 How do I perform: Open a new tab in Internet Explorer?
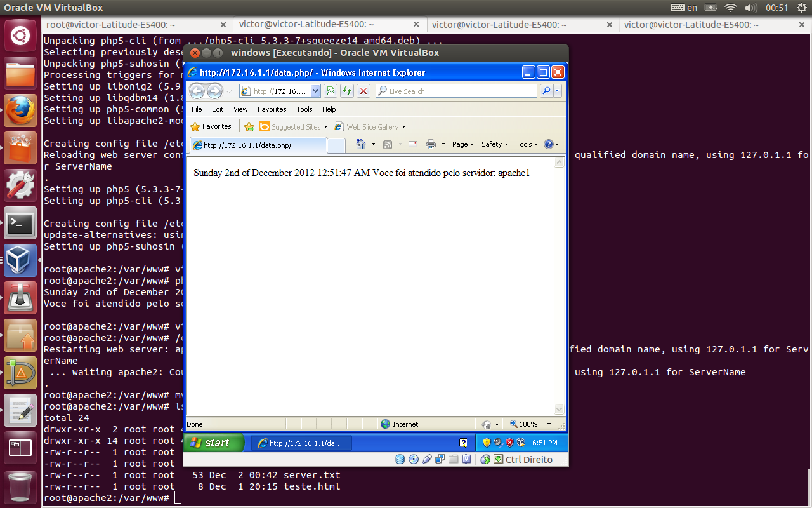[336, 146]
